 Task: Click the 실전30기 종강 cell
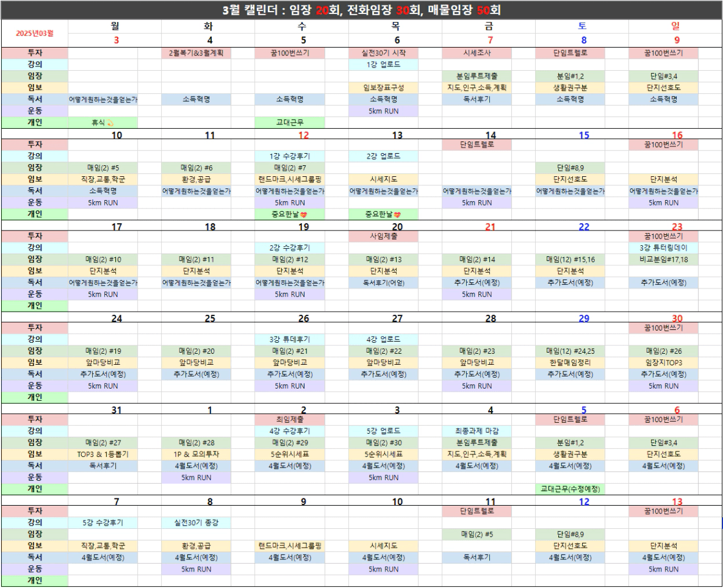pyautogui.click(x=196, y=523)
